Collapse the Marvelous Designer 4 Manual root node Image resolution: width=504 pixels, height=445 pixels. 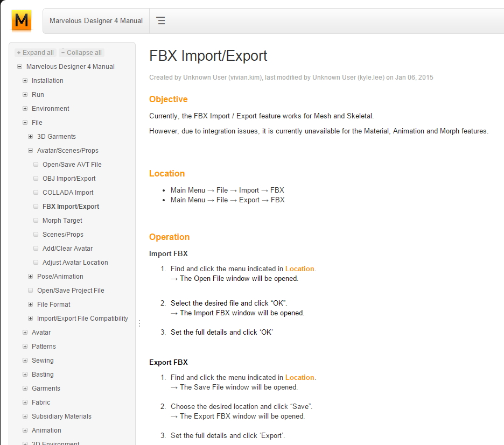pos(19,67)
